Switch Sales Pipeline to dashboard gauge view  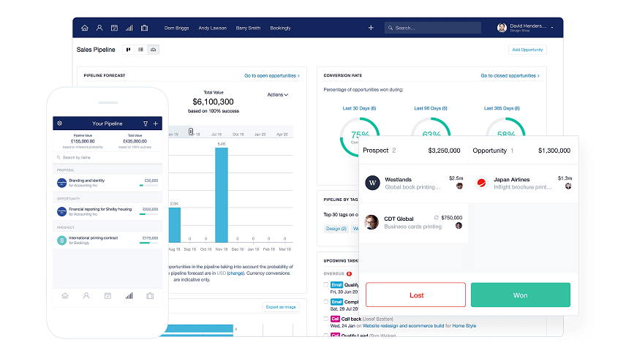point(153,50)
